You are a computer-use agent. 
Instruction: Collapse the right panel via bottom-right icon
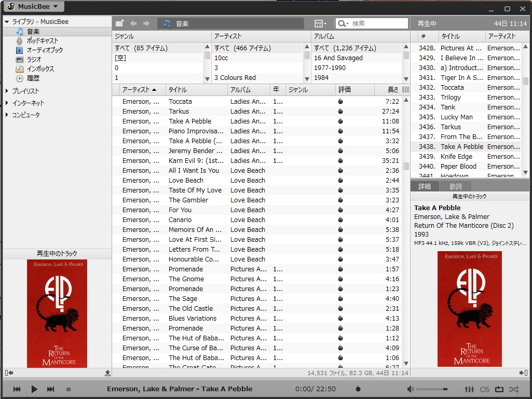pos(524,373)
